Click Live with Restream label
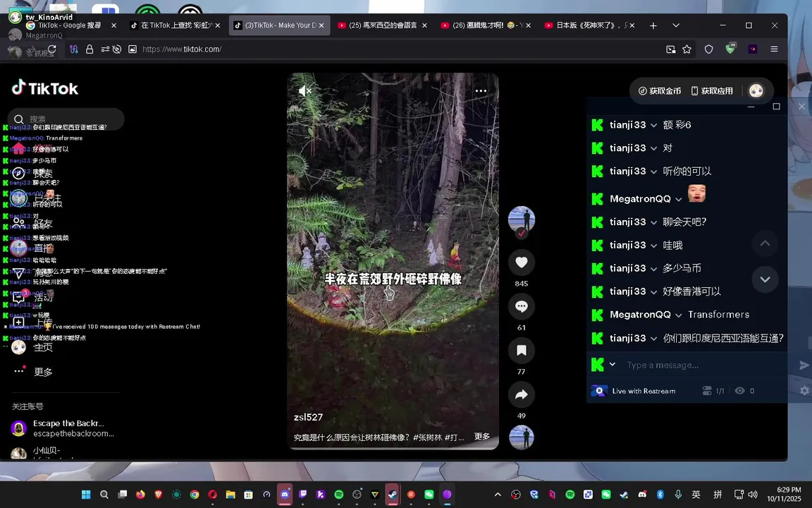812x508 pixels. (x=644, y=391)
